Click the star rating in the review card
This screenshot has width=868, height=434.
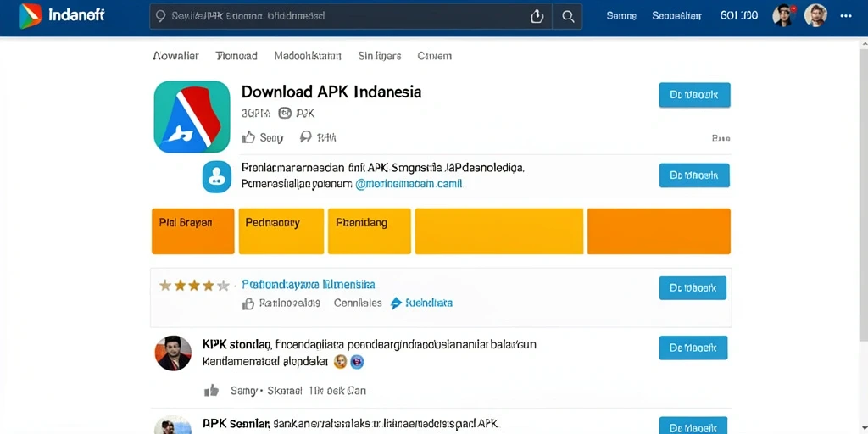click(194, 286)
